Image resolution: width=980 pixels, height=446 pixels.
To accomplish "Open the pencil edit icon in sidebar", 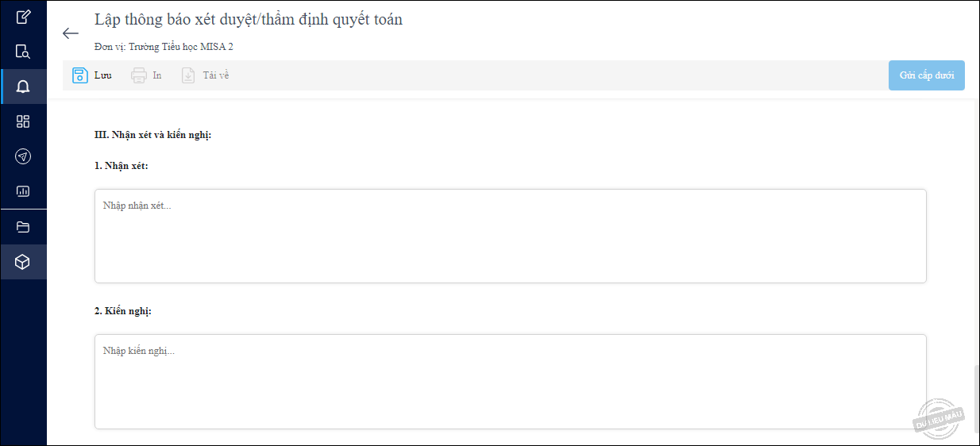I will (23, 16).
